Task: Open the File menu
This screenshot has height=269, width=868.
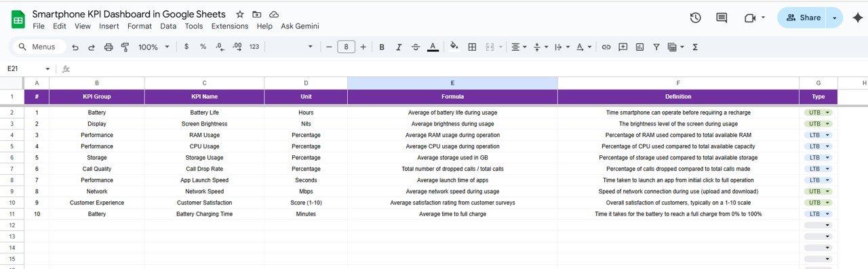Action: click(39, 26)
